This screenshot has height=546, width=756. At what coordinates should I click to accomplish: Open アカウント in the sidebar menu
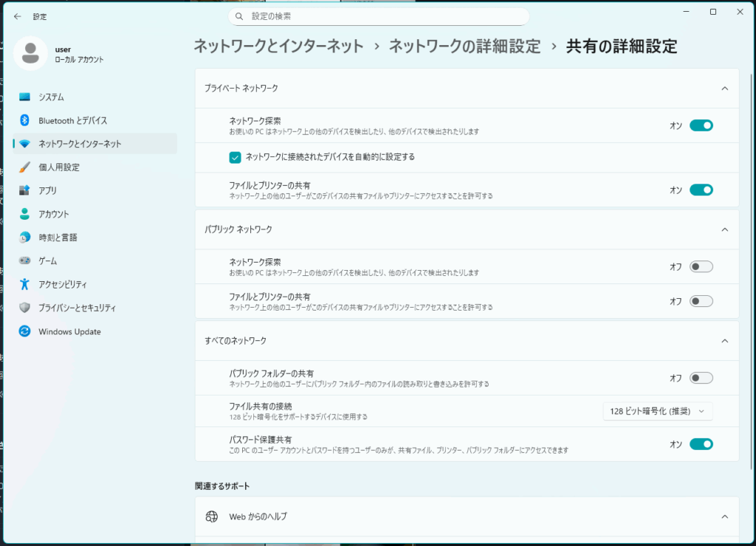point(54,214)
